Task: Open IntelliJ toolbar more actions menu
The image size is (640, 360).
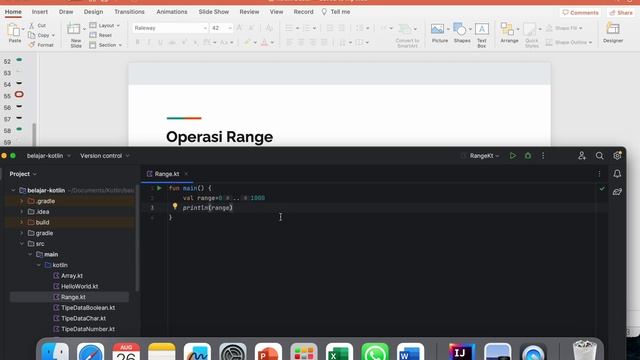Action: pyautogui.click(x=543, y=156)
